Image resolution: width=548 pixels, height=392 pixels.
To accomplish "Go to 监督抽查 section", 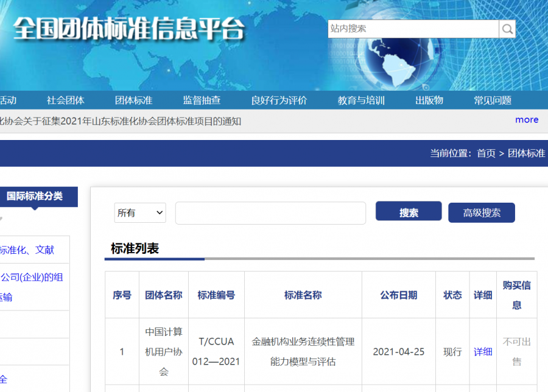I will (x=202, y=100).
